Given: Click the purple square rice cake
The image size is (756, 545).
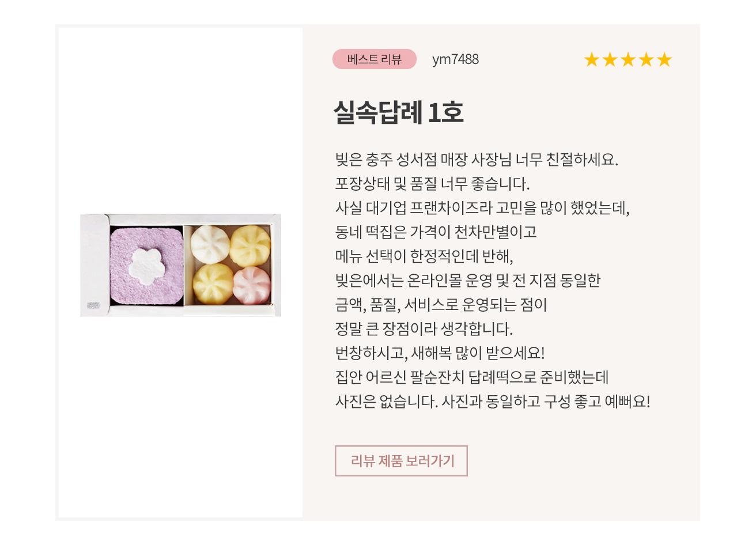Looking at the screenshot, I should tap(147, 265).
